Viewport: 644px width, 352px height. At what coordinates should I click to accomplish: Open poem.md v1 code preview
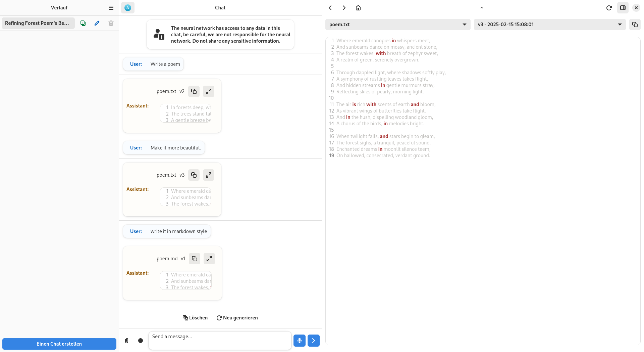click(186, 281)
